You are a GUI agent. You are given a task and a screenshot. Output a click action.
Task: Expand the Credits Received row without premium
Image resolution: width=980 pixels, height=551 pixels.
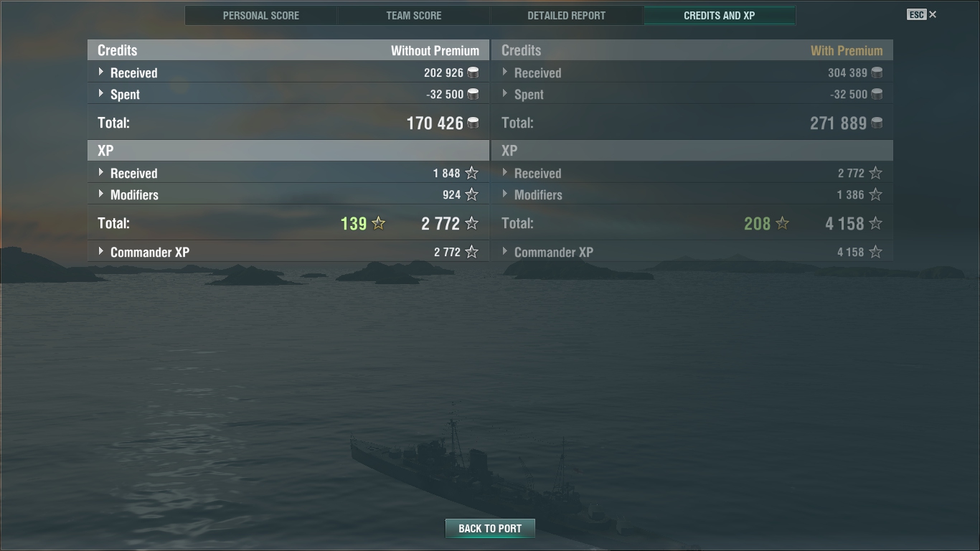[288, 72]
